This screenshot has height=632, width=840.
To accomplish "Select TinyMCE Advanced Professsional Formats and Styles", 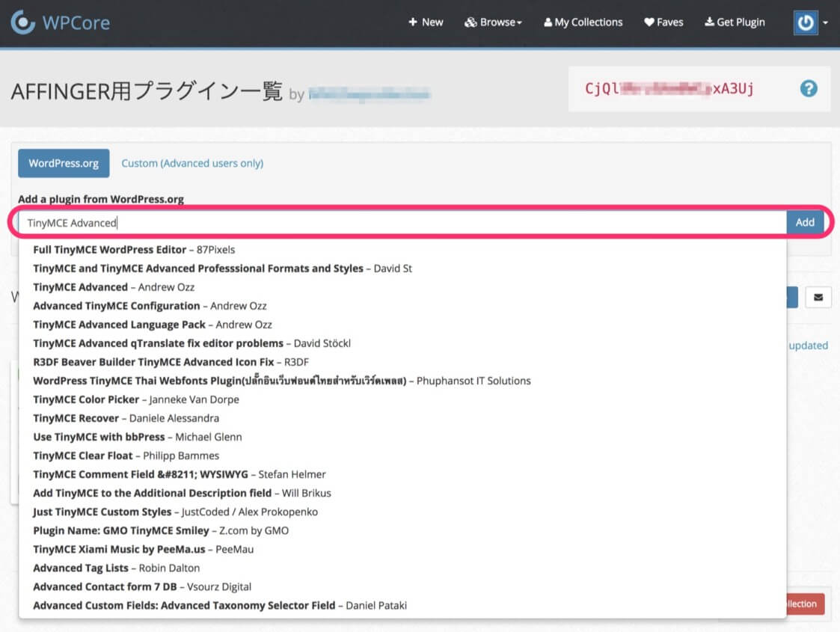I will (x=402, y=269).
